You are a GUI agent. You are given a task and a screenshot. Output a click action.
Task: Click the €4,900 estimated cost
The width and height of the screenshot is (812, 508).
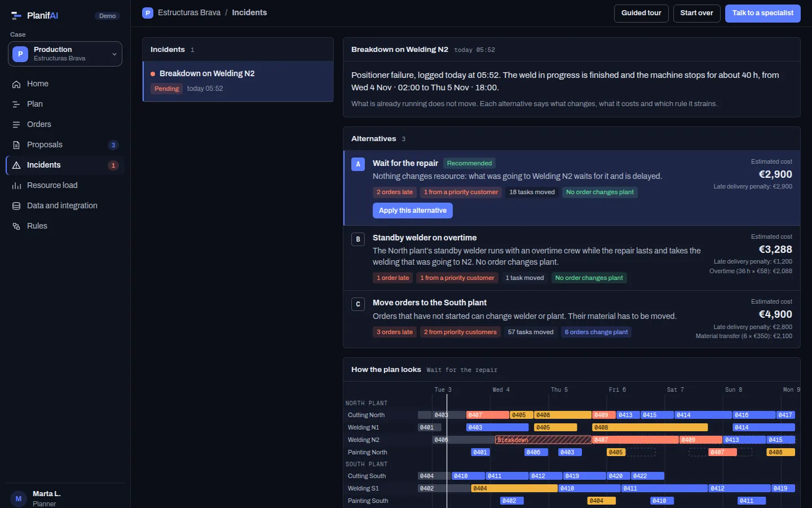coord(775,314)
